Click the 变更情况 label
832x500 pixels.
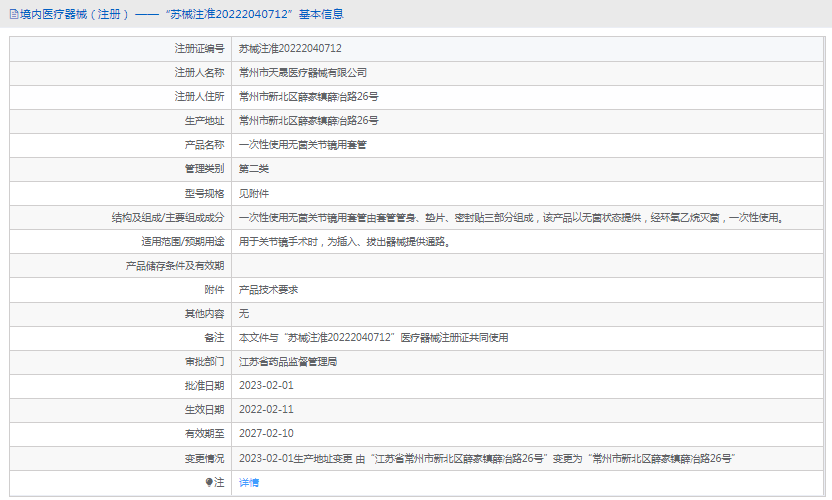tap(204, 459)
